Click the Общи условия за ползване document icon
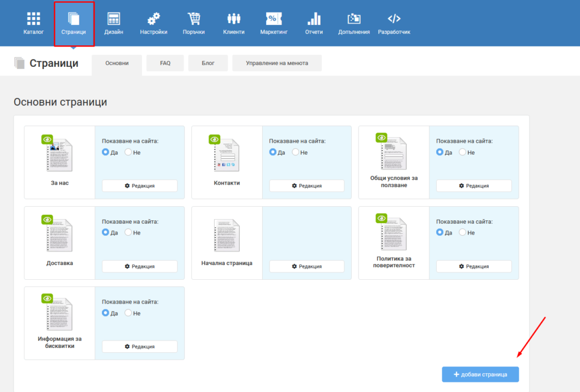 [394, 153]
